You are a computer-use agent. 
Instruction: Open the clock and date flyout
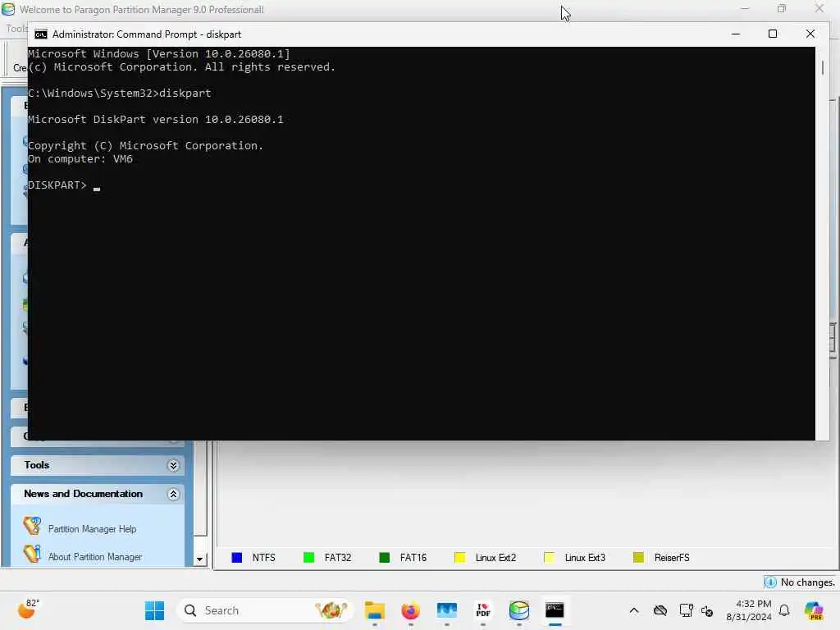coord(748,610)
